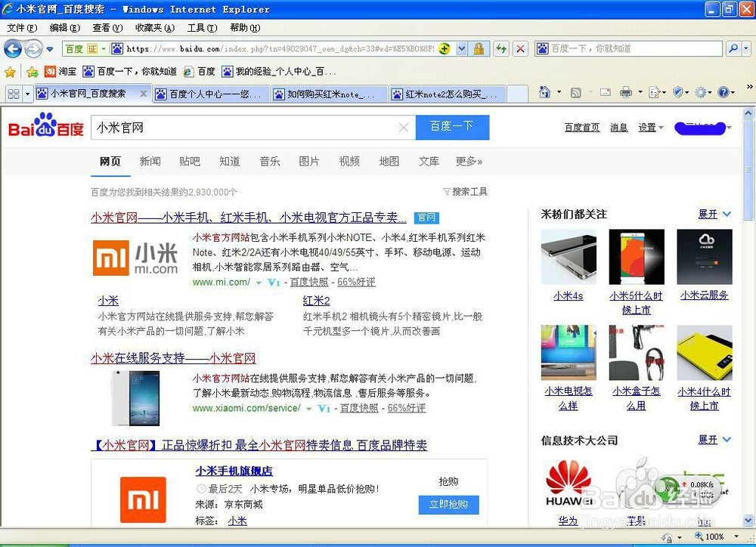Viewport: 756px width, 547px height.
Task: Open recent pages dropdown beside Forward button
Action: pyautogui.click(x=50, y=49)
